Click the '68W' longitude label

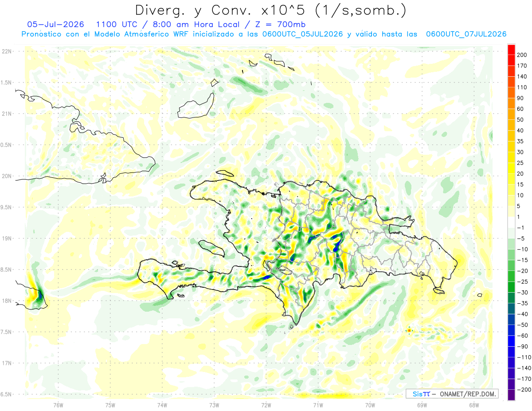pos(474,405)
